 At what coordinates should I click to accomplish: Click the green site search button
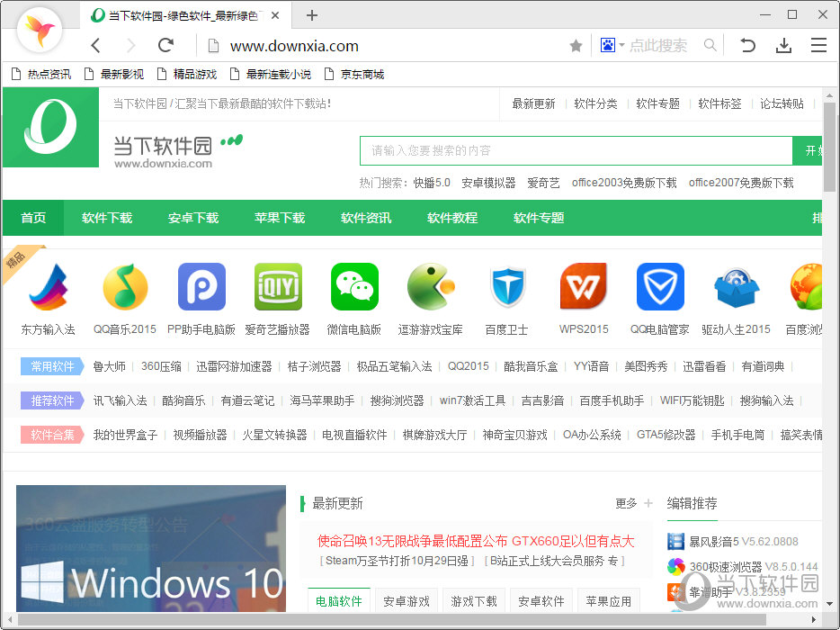point(808,150)
